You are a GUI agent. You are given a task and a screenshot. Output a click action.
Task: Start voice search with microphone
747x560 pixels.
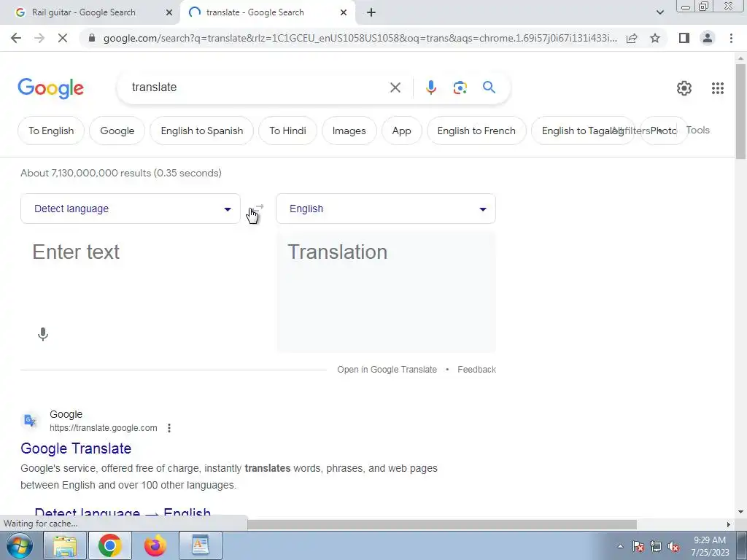[x=430, y=87]
